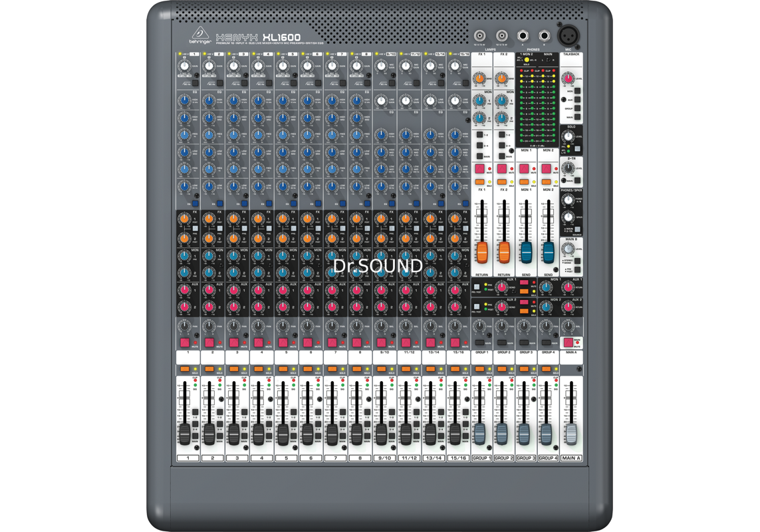Turn the channel 1 gain knob
Viewport: 760px width, 532px height.
pos(184,66)
